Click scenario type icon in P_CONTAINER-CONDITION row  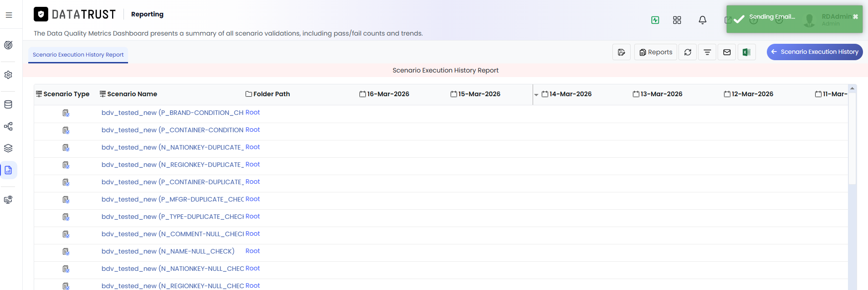66,130
